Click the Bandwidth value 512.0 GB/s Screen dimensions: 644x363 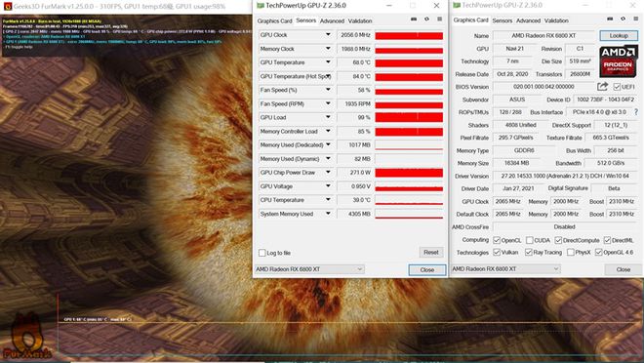pyautogui.click(x=611, y=163)
